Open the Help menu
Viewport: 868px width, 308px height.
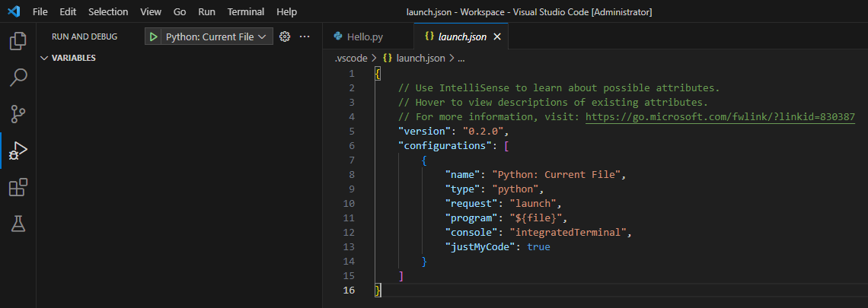[287, 11]
